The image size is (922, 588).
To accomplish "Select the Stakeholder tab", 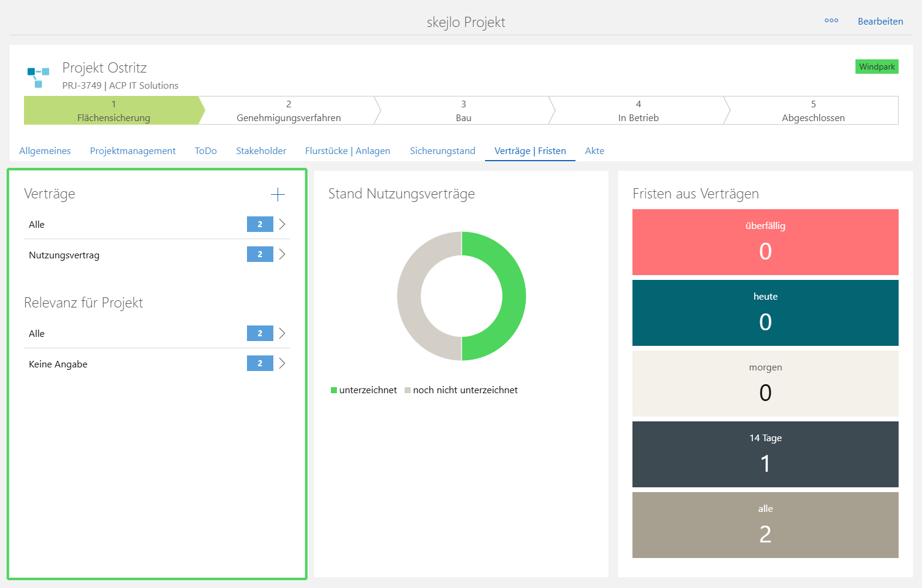I will tap(261, 151).
